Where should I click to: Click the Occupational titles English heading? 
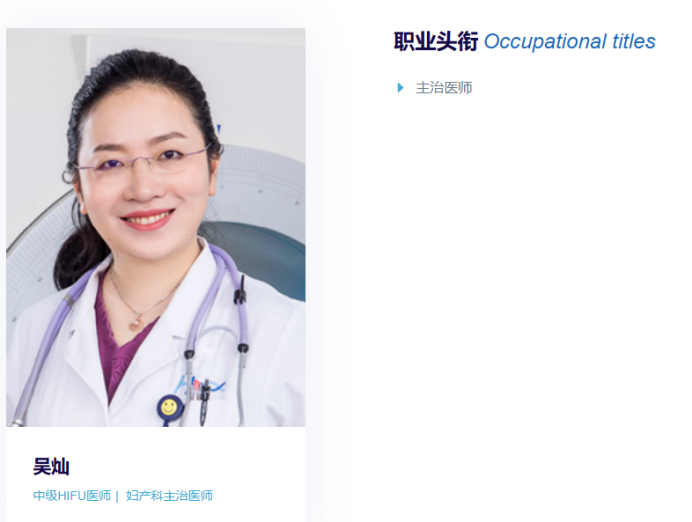[x=570, y=41]
